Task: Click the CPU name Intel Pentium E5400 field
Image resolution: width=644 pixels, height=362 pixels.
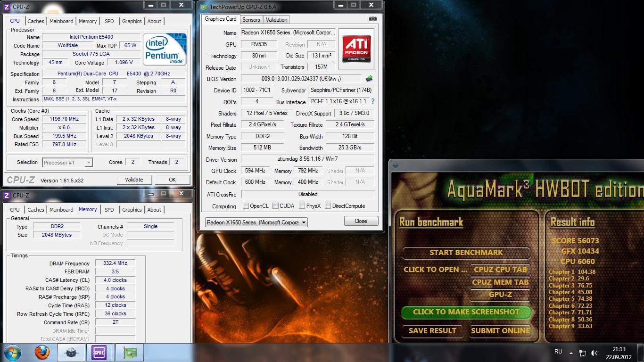Action: point(91,37)
